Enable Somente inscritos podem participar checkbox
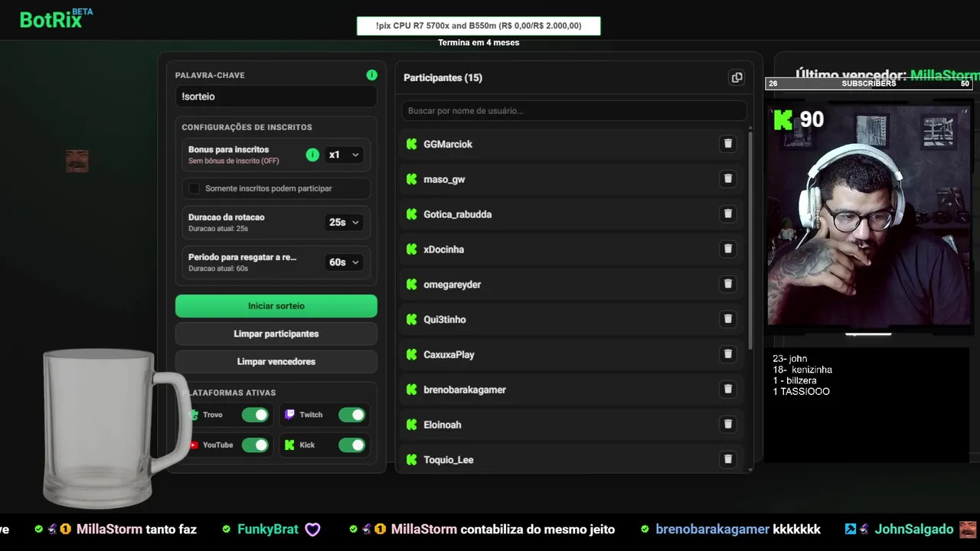980x551 pixels. (x=194, y=188)
